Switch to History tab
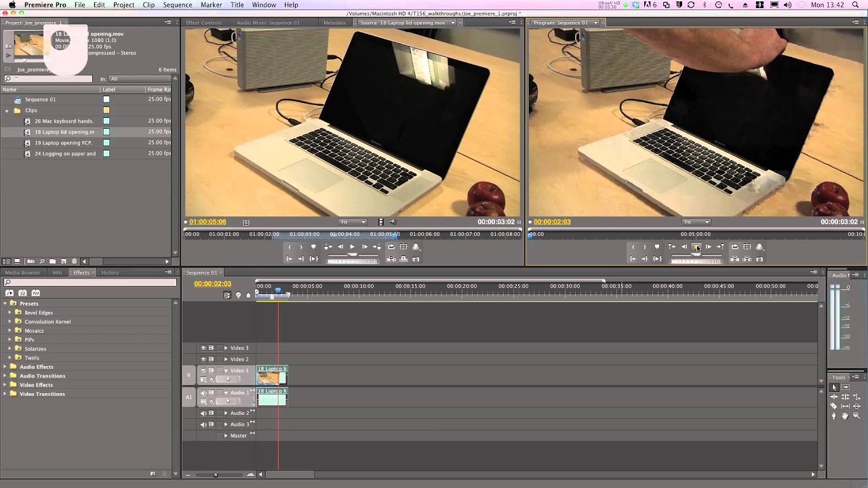 click(110, 272)
